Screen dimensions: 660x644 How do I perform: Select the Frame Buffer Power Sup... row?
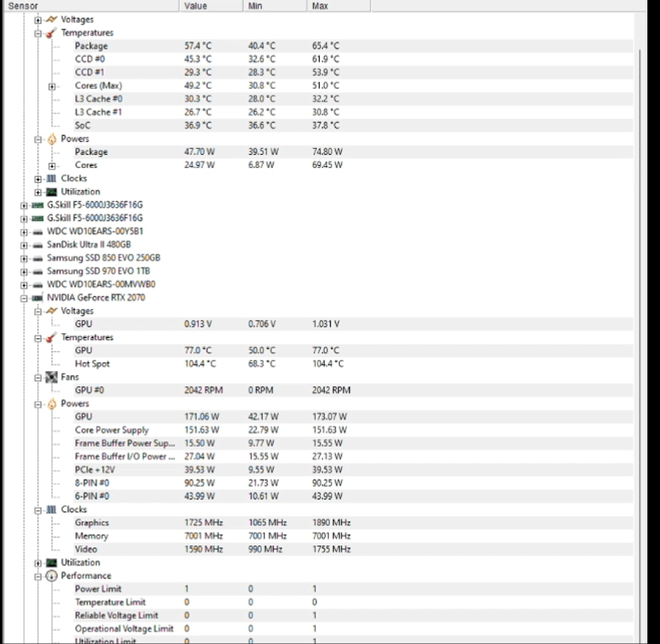pos(353,444)
